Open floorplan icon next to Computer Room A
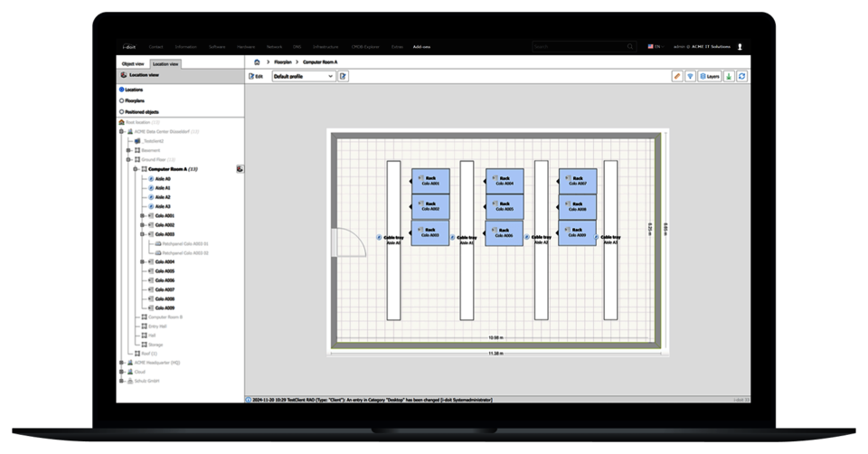This screenshot has width=868, height=454. pyautogui.click(x=241, y=168)
